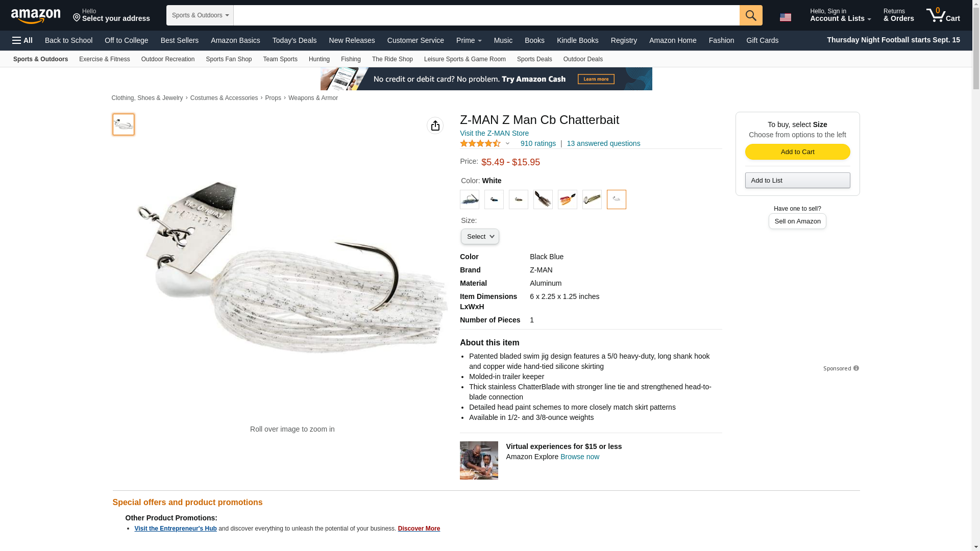Screen dimensions: 980x551
Task: Click Add to Cart button
Action: tap(797, 152)
